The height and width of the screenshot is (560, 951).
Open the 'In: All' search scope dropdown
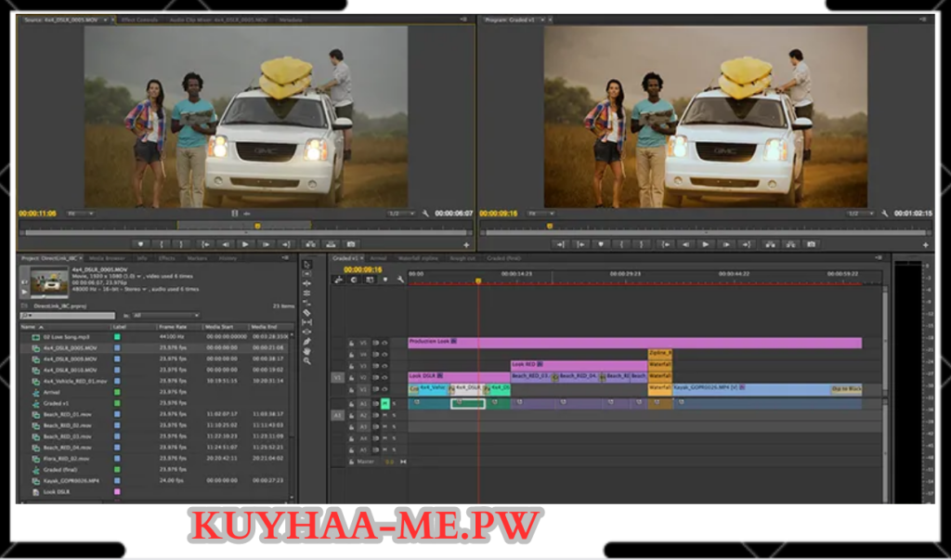click(165, 316)
